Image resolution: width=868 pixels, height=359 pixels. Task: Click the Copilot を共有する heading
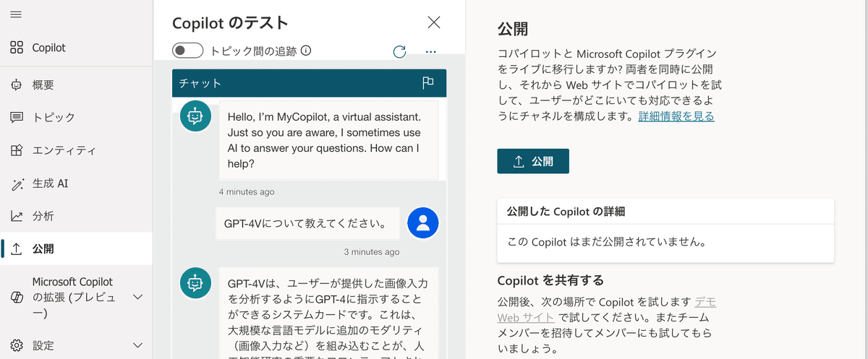coord(550,280)
